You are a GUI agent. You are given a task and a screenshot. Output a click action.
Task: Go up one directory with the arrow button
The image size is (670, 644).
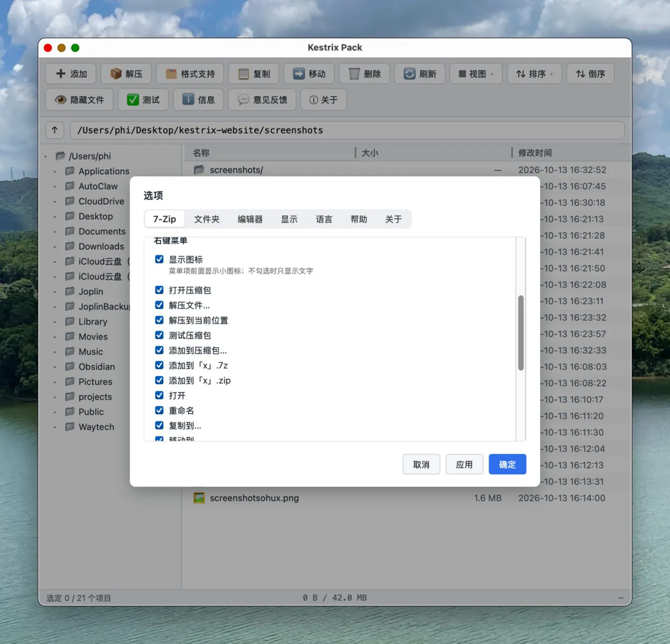(55, 130)
